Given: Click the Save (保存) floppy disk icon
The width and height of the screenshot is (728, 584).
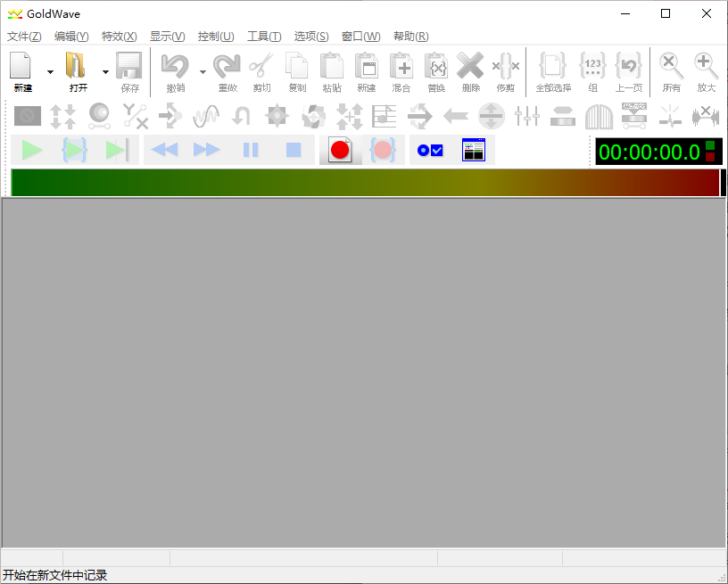Looking at the screenshot, I should point(129,67).
